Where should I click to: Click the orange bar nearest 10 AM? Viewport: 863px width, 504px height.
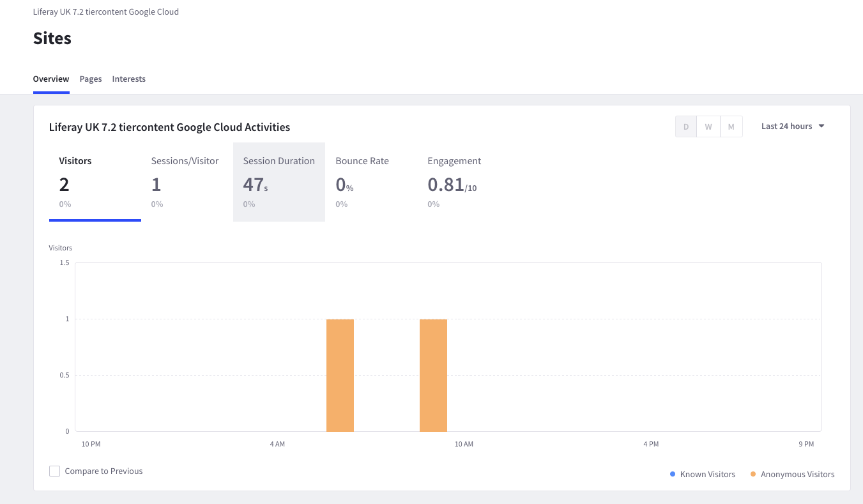[433, 375]
